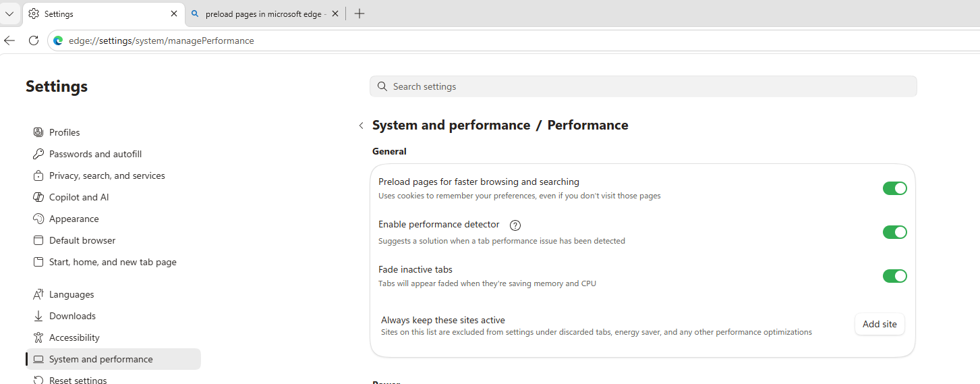Viewport: 980px width, 384px height.
Task: Toggle Fade inactive tabs switch
Action: click(894, 276)
